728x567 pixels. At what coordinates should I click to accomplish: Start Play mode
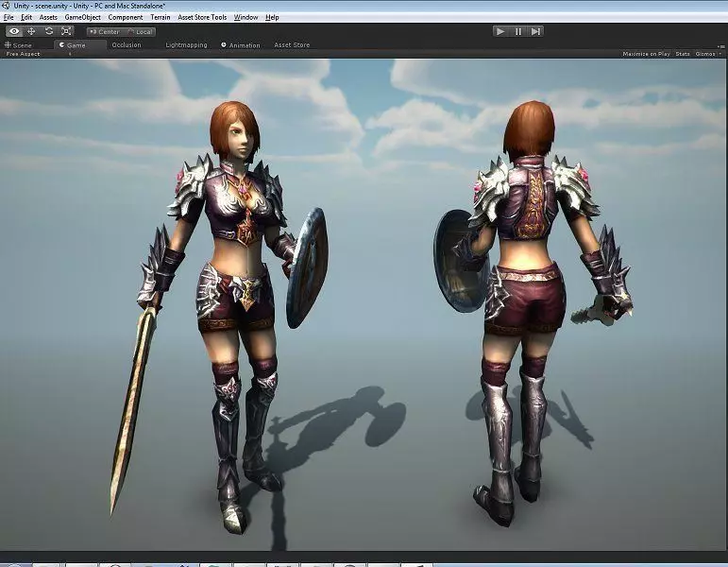pyautogui.click(x=500, y=31)
